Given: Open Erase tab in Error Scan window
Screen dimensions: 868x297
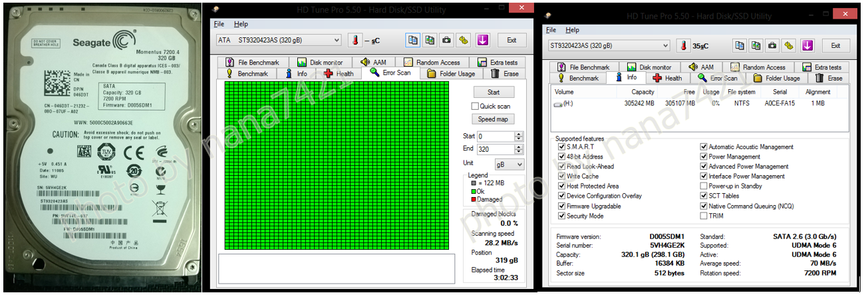Looking at the screenshot, I should pyautogui.click(x=505, y=74).
